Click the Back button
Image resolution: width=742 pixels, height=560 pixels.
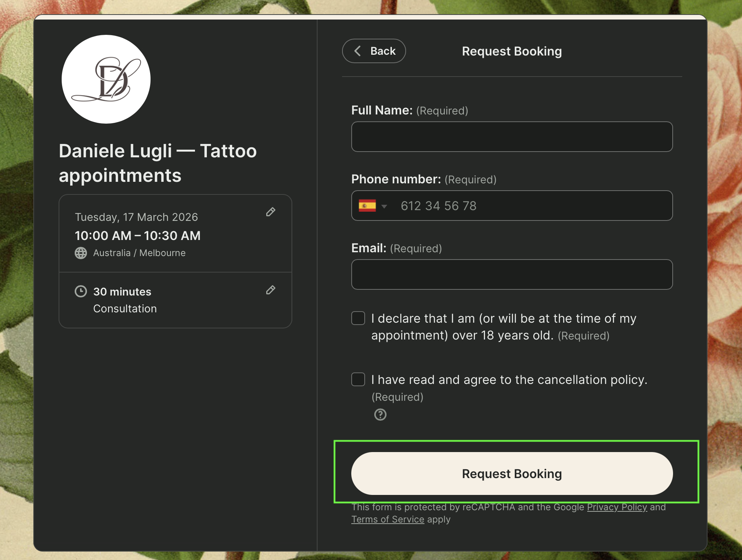[373, 51]
